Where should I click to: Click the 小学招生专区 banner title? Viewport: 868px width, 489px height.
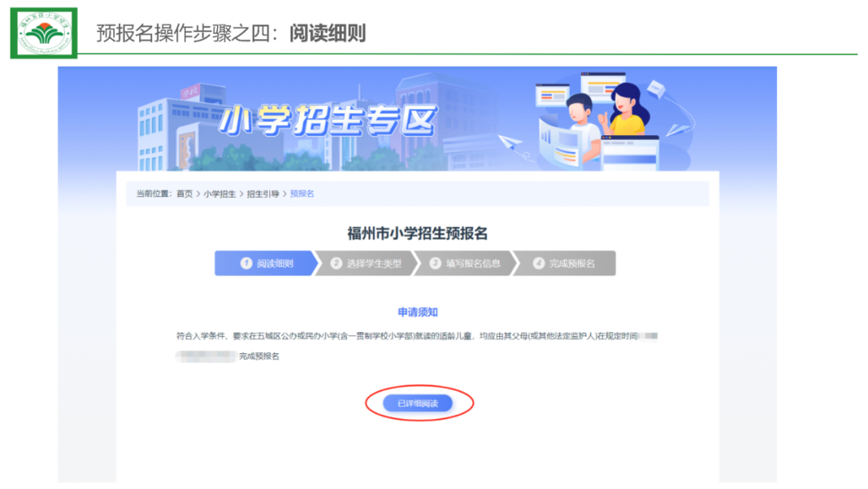[328, 120]
